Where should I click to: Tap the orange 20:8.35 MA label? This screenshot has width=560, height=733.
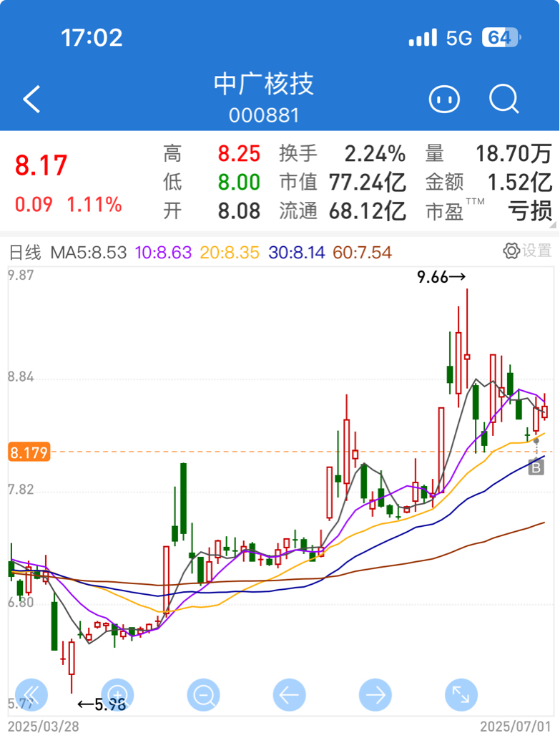[x=230, y=253]
